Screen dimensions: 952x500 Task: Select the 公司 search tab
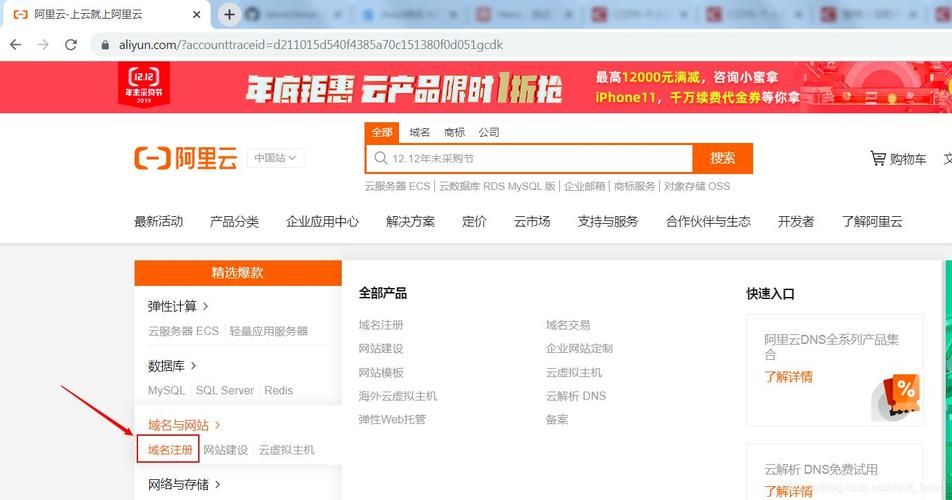tap(489, 132)
